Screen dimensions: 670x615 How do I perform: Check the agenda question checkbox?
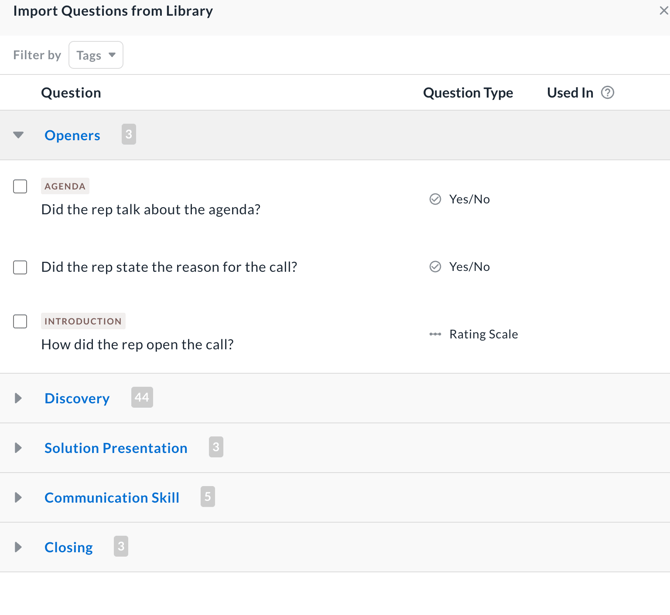pyautogui.click(x=20, y=186)
